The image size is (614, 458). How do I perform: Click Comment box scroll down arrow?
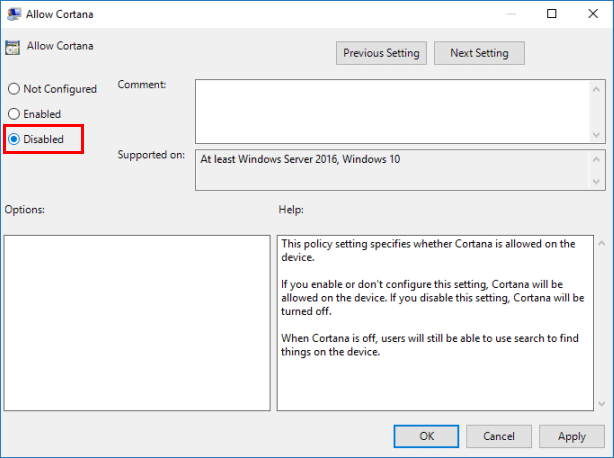tap(596, 135)
